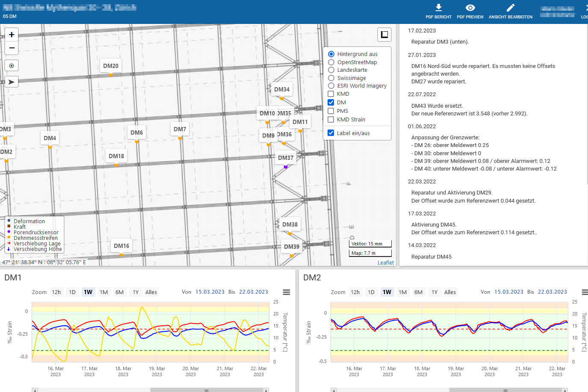588x392 pixels.
Task: Click Ansicht Bearbeiten pencil icon
Action: coord(510,8)
